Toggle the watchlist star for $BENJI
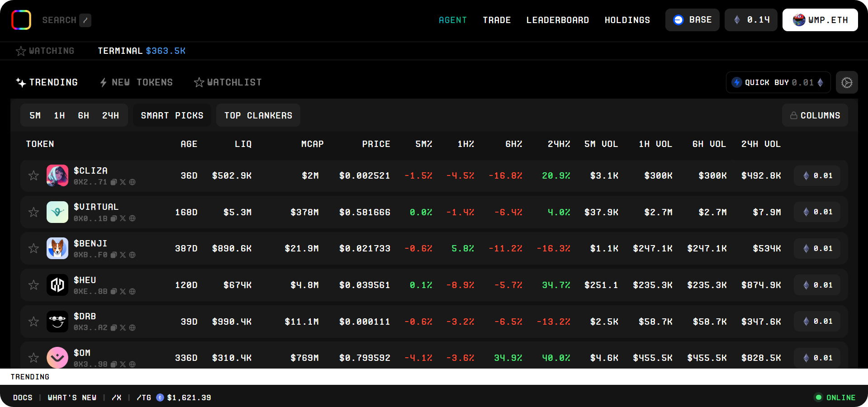Image resolution: width=868 pixels, height=407 pixels. [33, 248]
